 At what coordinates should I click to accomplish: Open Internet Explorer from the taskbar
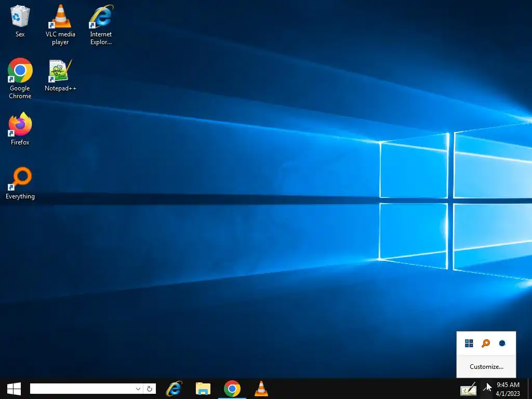(174, 389)
